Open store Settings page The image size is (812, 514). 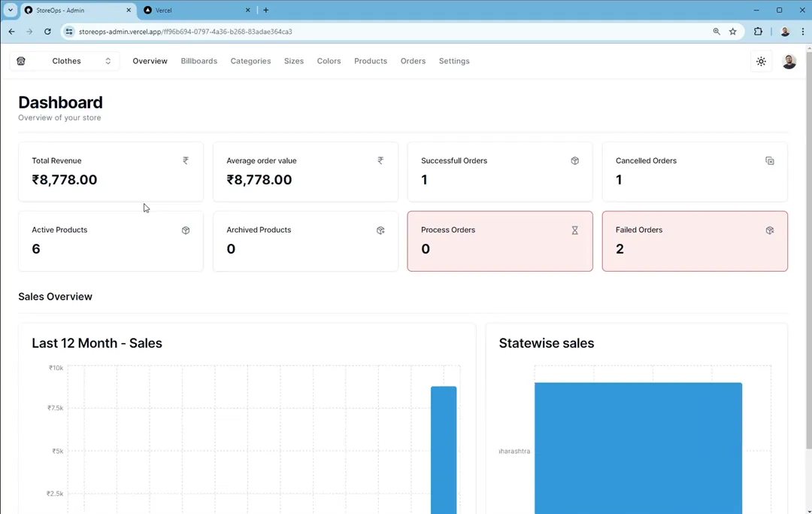pos(454,61)
